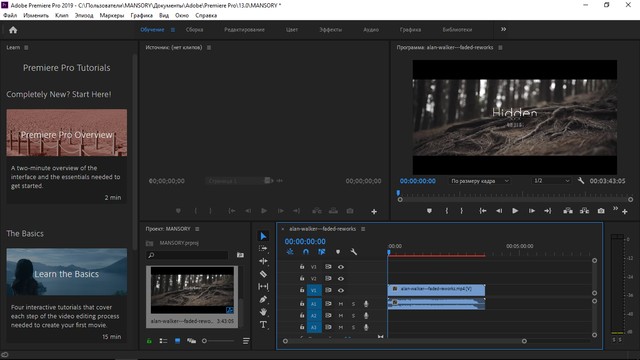Select the Type tool
The image size is (640, 360).
[263, 325]
